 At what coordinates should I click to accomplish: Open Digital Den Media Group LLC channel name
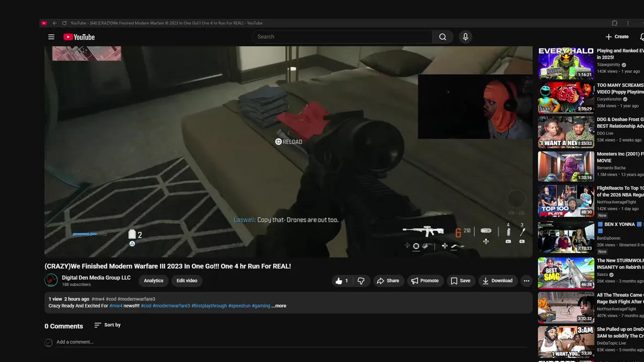tap(96, 278)
